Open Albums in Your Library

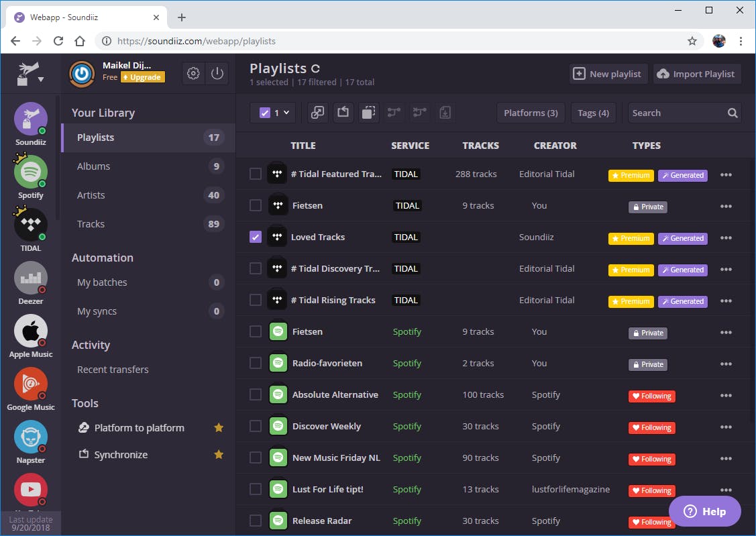148,166
